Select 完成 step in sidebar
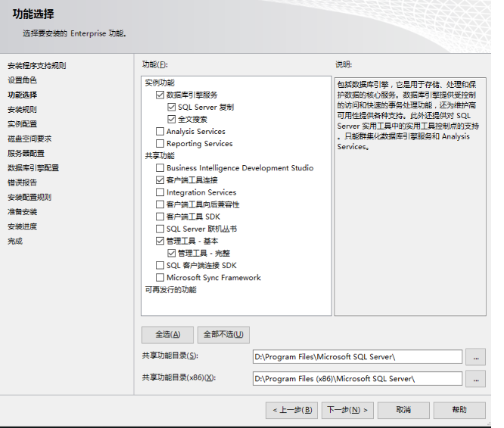This screenshot has width=504, height=428. (15, 242)
